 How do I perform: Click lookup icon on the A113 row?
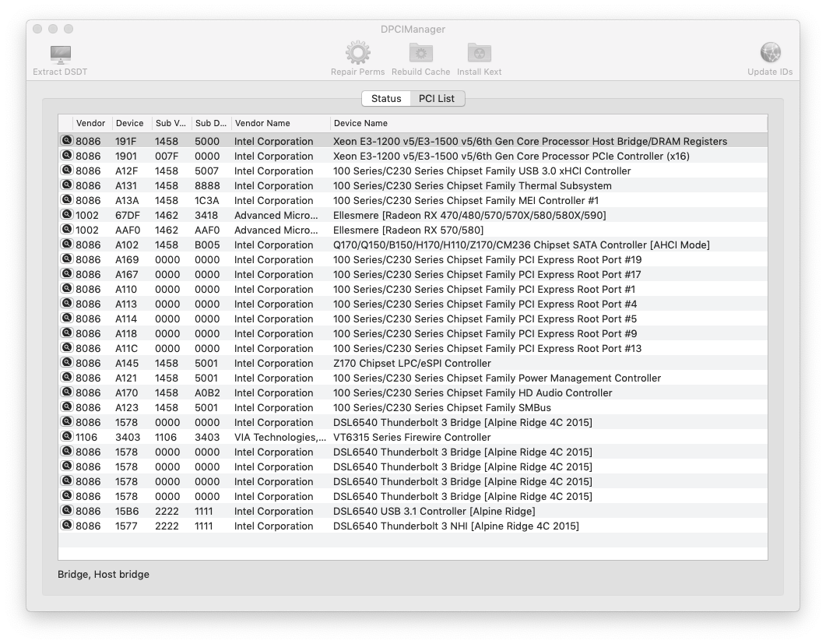pos(67,302)
